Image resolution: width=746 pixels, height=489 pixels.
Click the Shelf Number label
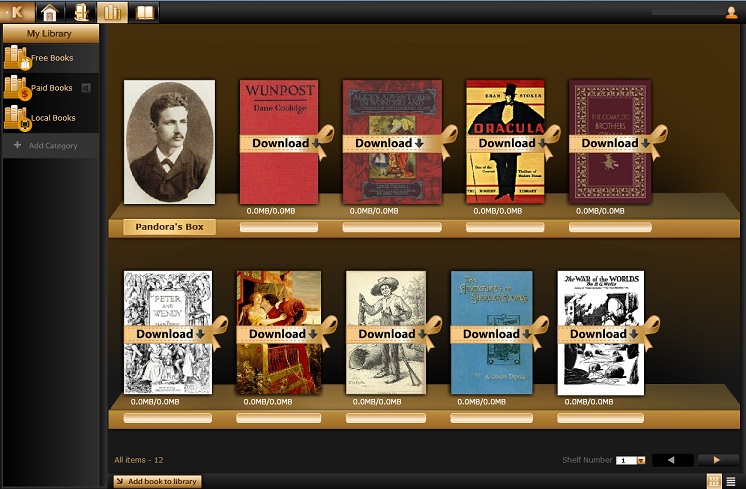pyautogui.click(x=587, y=460)
